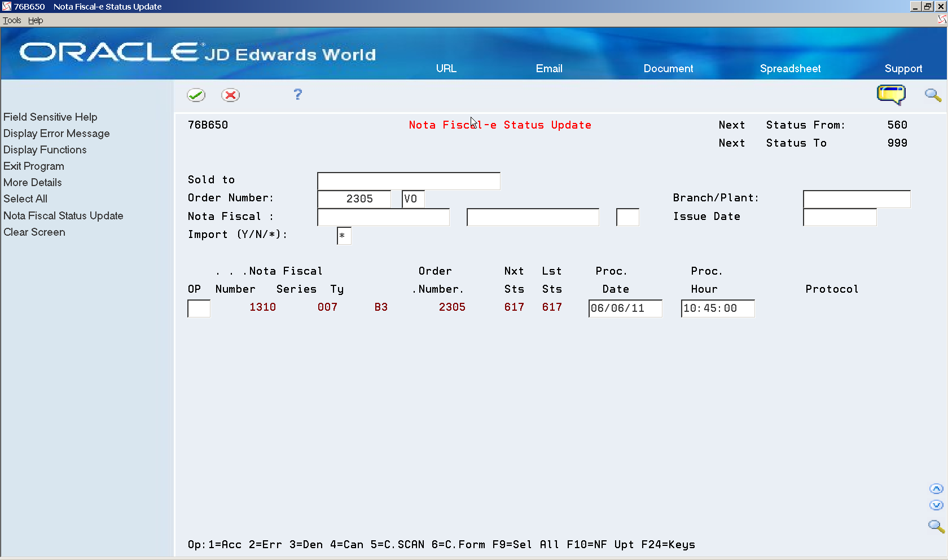Image resolution: width=948 pixels, height=560 pixels.
Task: Choose Select All in sidebar
Action: [25, 199]
